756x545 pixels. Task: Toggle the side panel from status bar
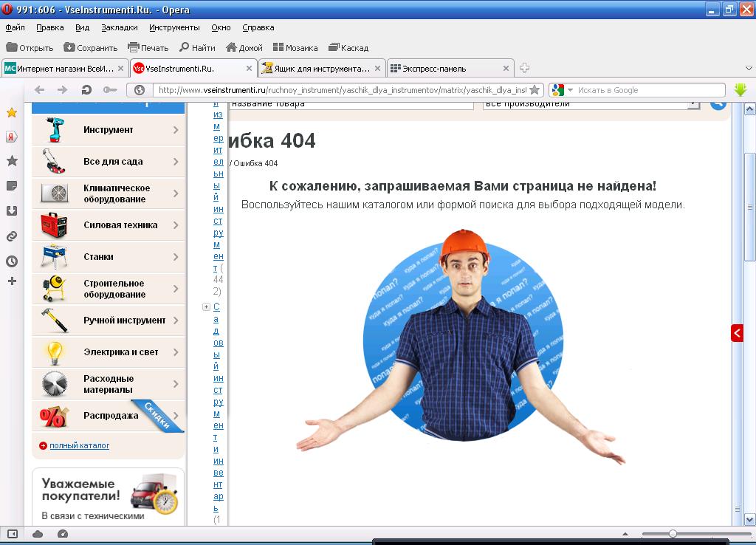point(13,534)
